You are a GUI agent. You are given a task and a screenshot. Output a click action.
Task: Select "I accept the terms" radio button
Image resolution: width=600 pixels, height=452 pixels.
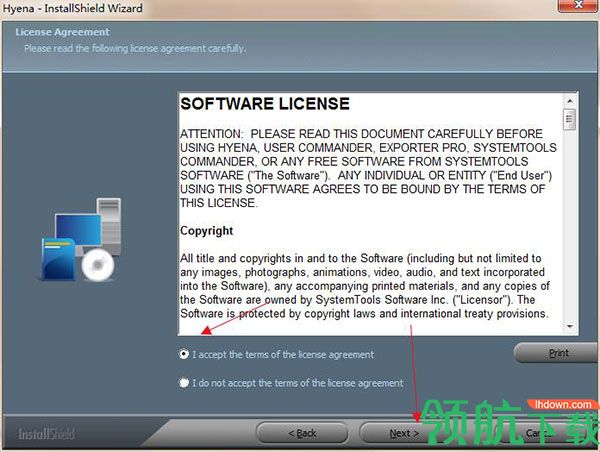[184, 354]
